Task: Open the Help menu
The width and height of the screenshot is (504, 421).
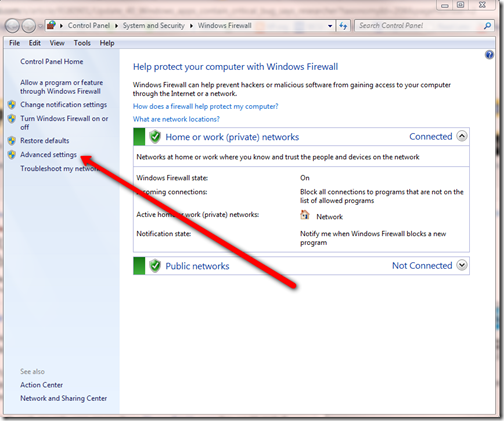Action: coord(107,43)
